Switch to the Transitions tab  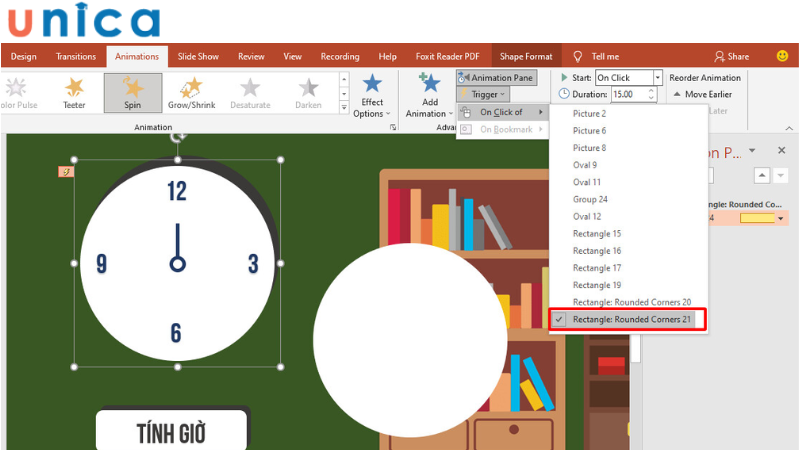76,57
